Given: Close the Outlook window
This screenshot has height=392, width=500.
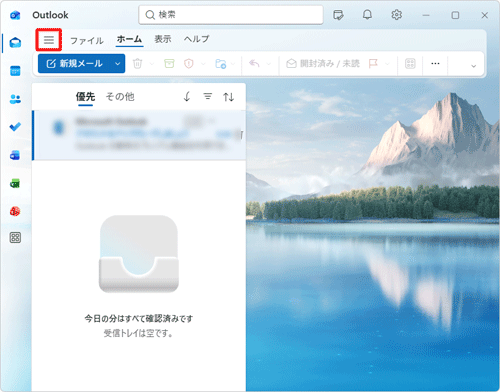Looking at the screenshot, I should coord(485,15).
